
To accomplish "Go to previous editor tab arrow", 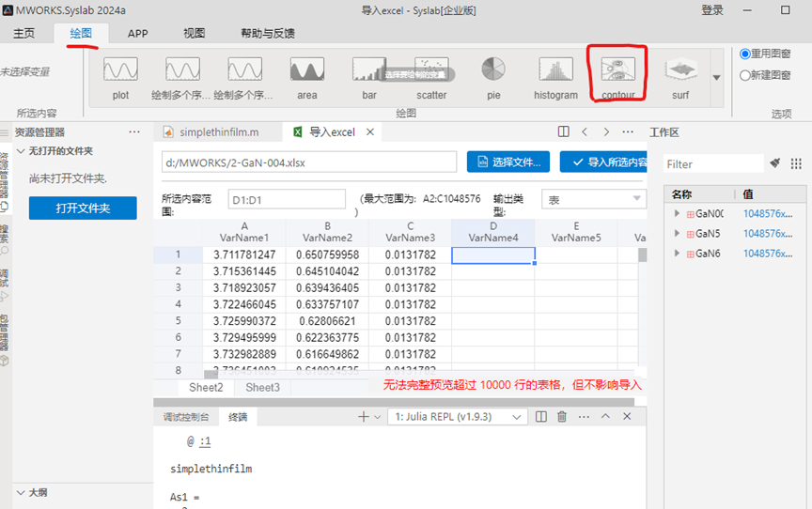I will point(585,131).
